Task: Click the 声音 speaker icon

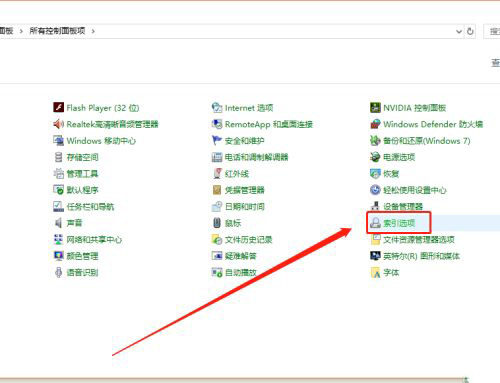Action: (x=58, y=223)
